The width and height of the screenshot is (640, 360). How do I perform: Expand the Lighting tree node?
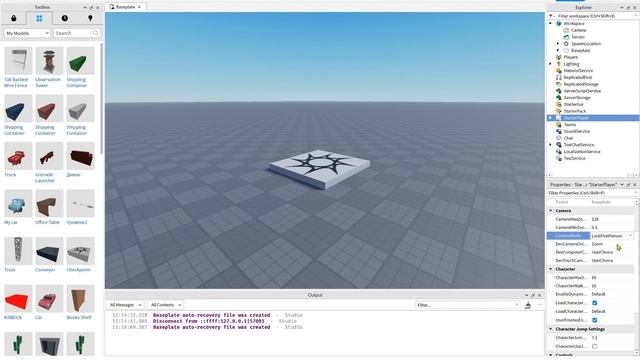click(551, 64)
